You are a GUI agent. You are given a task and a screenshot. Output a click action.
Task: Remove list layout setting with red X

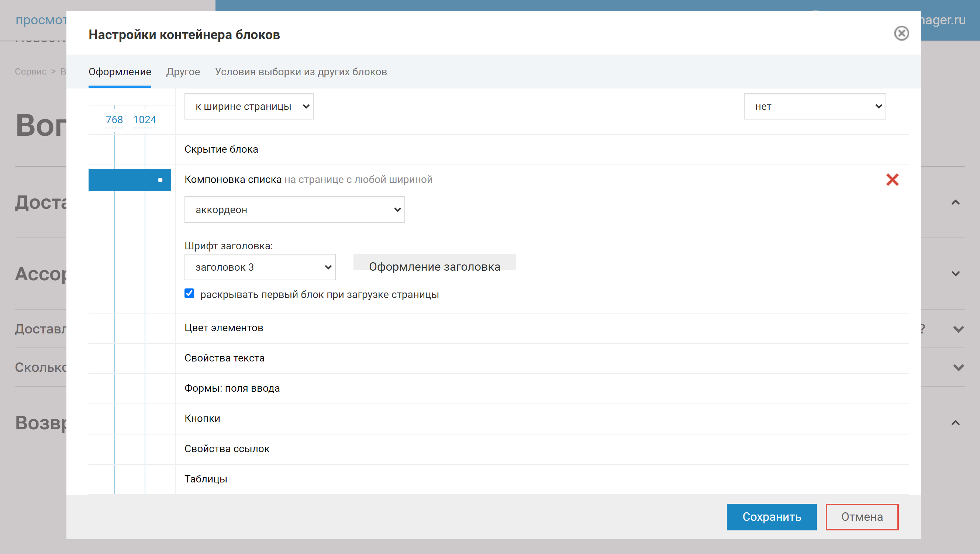[892, 180]
